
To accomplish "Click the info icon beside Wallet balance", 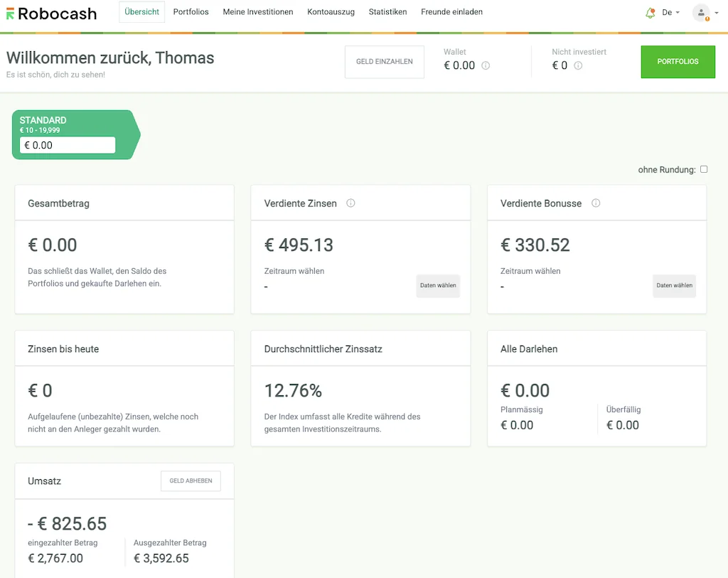I will tap(486, 65).
